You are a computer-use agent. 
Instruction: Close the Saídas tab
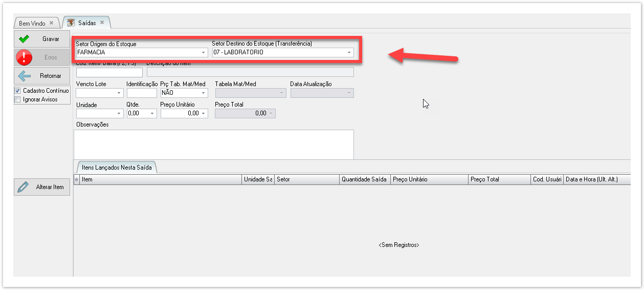102,23
